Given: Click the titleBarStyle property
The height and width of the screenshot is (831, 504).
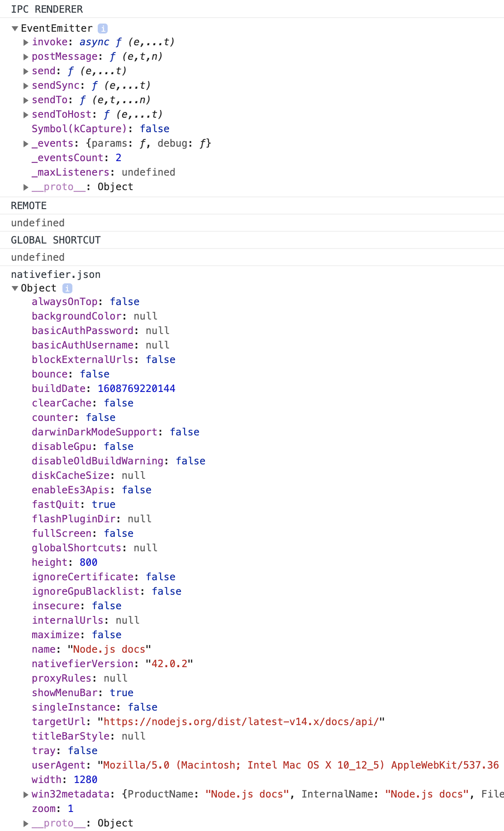Looking at the screenshot, I should click(x=71, y=736).
